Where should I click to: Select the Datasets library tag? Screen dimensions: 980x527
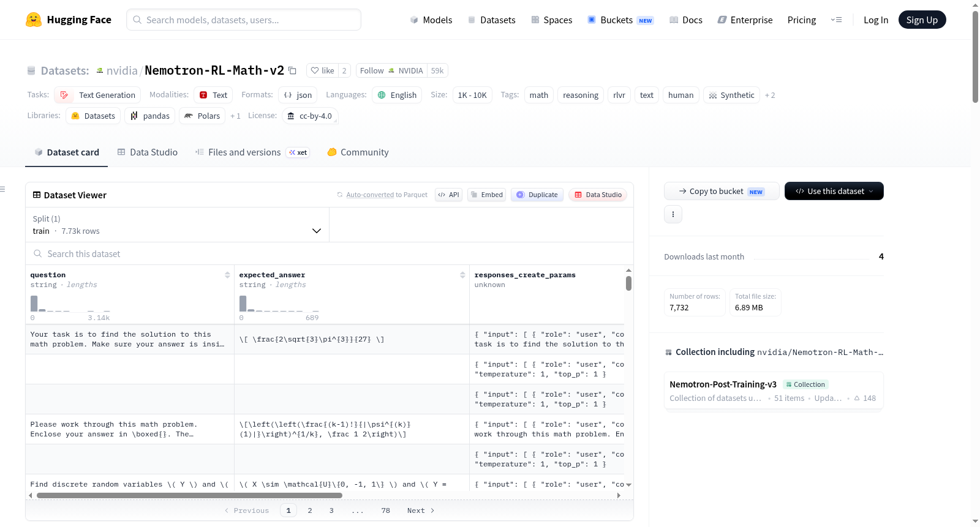tap(93, 116)
